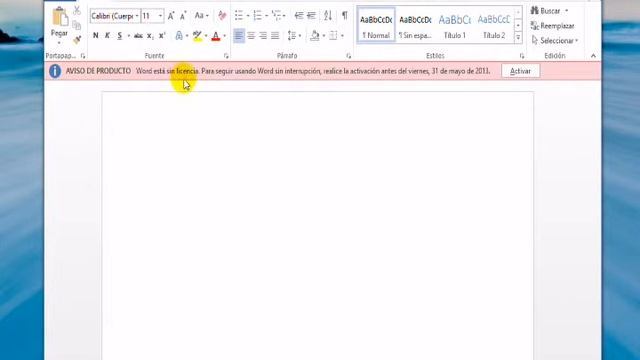Open the Calibri font name dropdown

pos(137,16)
